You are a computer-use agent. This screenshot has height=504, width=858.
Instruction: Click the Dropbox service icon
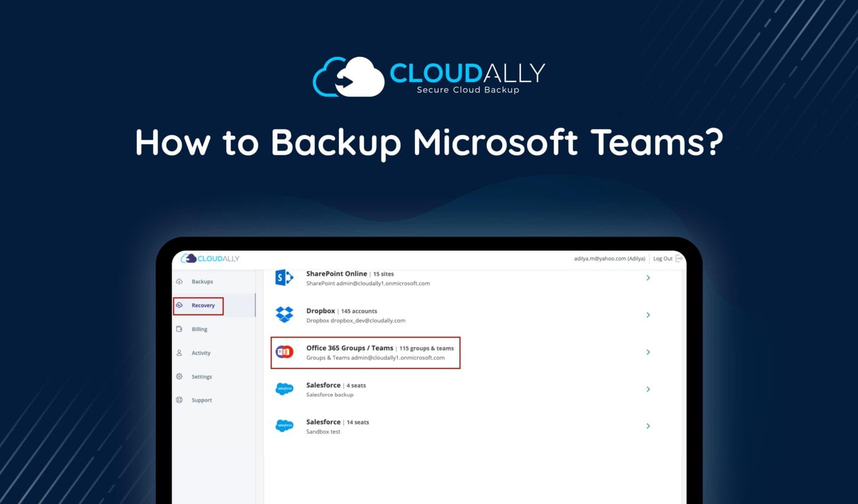click(284, 314)
